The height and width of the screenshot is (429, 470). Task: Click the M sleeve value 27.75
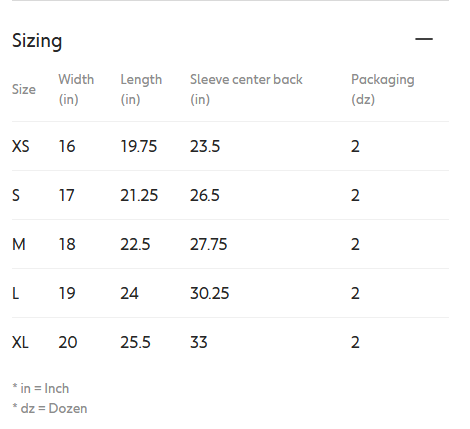point(209,244)
